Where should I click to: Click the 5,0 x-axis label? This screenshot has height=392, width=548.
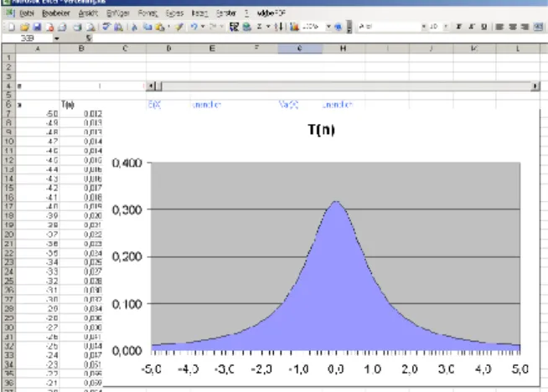[x=520, y=369]
